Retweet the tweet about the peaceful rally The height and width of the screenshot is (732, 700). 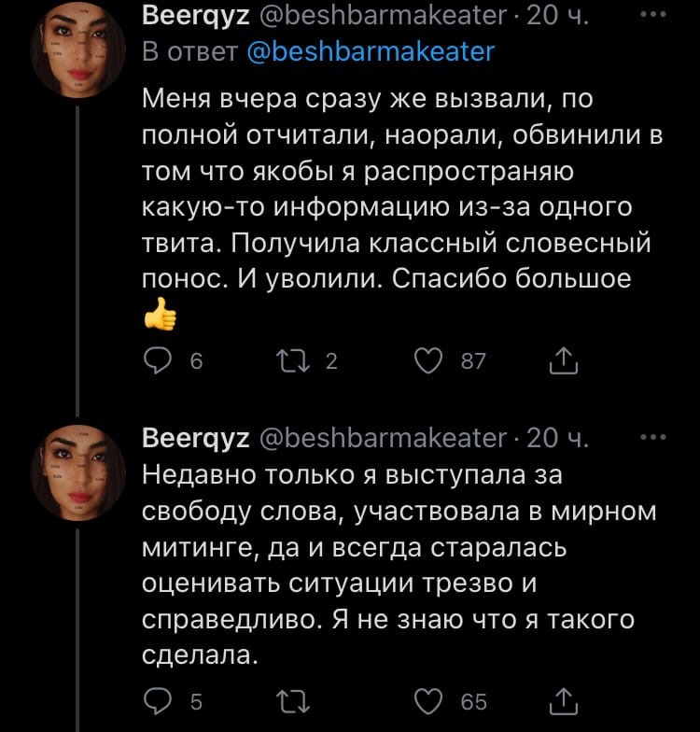(x=301, y=701)
